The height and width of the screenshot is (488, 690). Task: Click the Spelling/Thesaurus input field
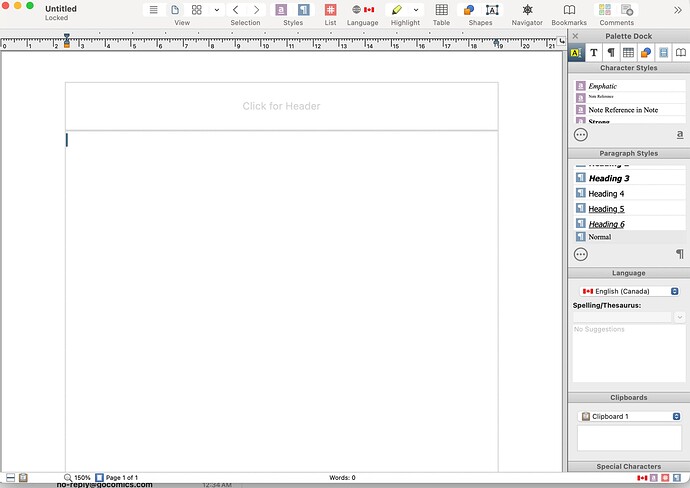coord(622,317)
